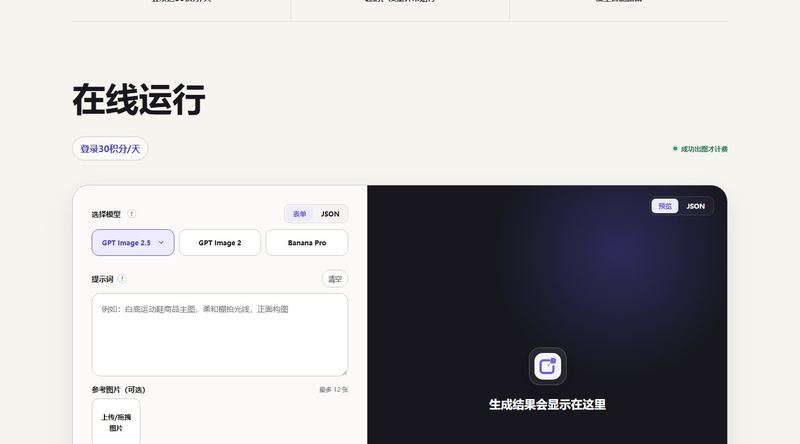Click the 生成结果会显示在这里 placeholder text
This screenshot has width=800, height=444.
(x=547, y=404)
